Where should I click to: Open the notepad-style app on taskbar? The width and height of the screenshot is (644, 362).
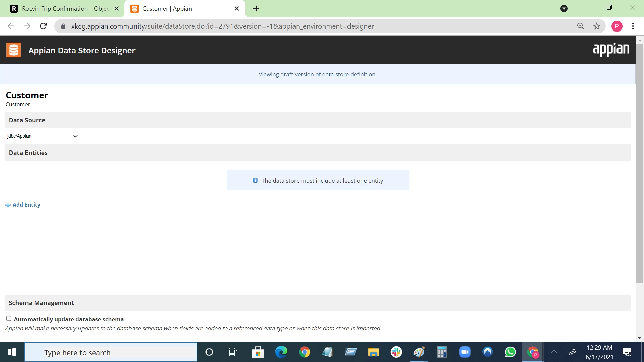(x=327, y=352)
